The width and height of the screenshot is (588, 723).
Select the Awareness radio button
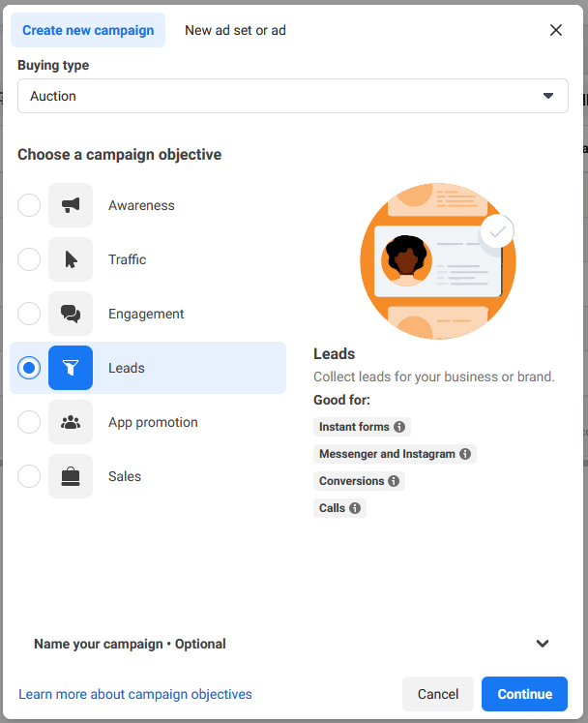[x=29, y=205]
